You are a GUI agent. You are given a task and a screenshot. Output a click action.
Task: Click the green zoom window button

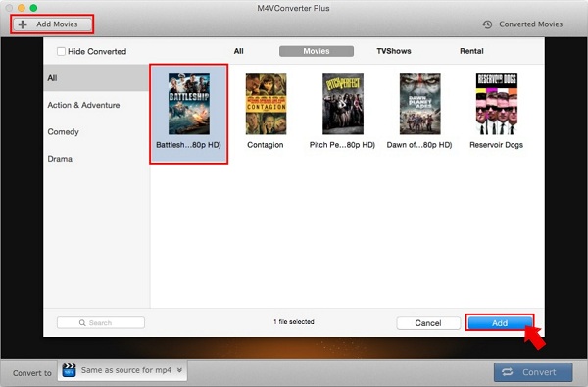coord(33,8)
